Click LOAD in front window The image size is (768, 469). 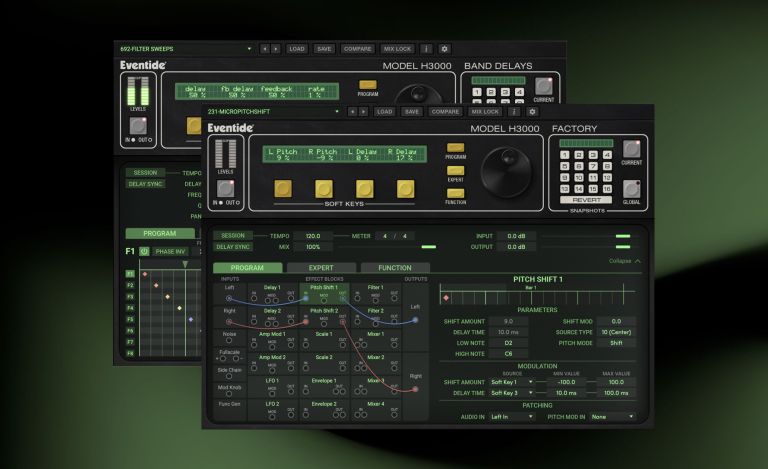[384, 112]
